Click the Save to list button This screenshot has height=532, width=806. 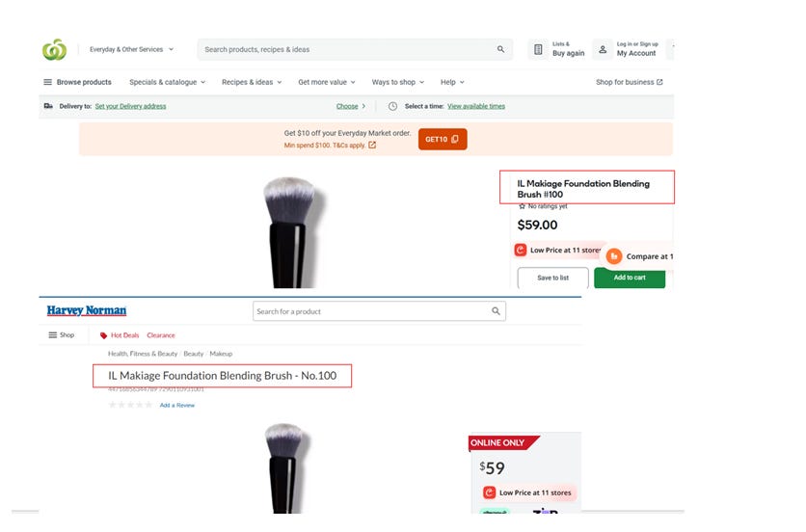coord(553,278)
